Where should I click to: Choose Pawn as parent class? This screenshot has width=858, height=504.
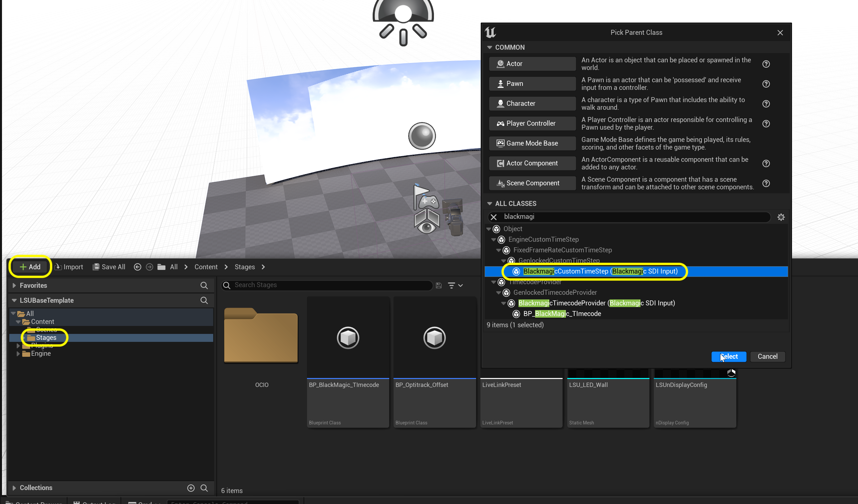(x=532, y=84)
